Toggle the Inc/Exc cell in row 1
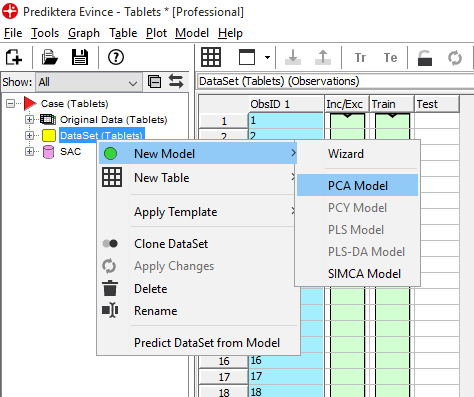 pyautogui.click(x=347, y=121)
